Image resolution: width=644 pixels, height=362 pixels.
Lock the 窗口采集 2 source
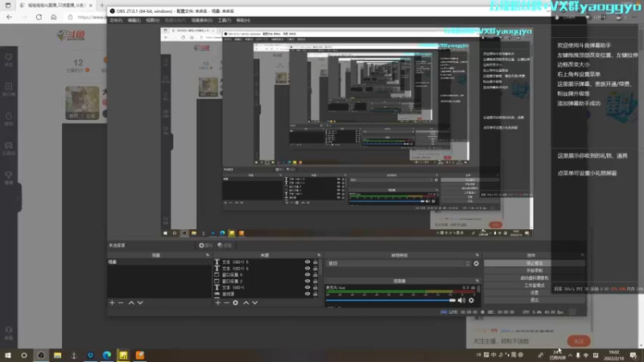pyautogui.click(x=316, y=281)
